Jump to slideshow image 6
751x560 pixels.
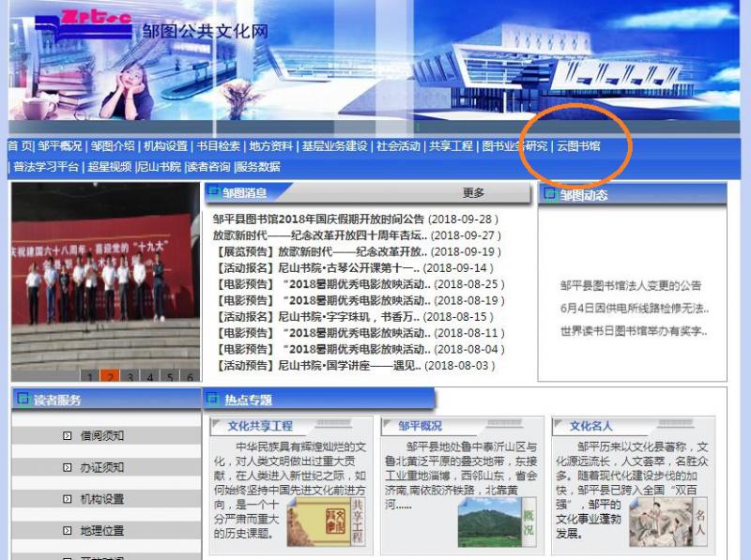[x=190, y=377]
